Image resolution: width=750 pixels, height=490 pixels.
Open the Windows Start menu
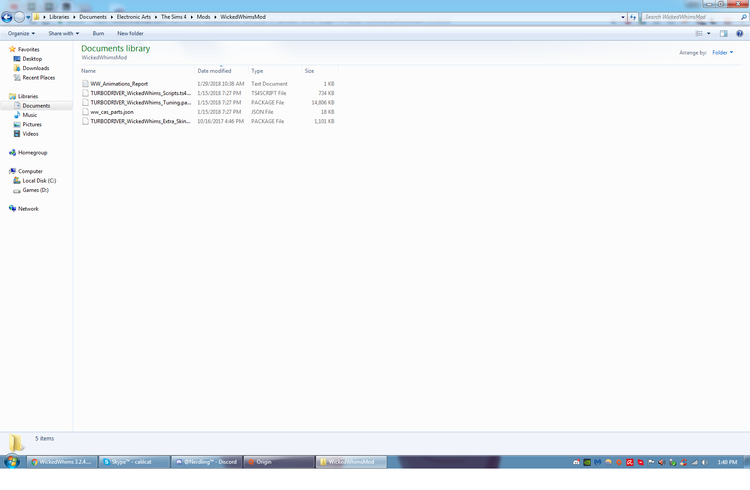(x=12, y=462)
